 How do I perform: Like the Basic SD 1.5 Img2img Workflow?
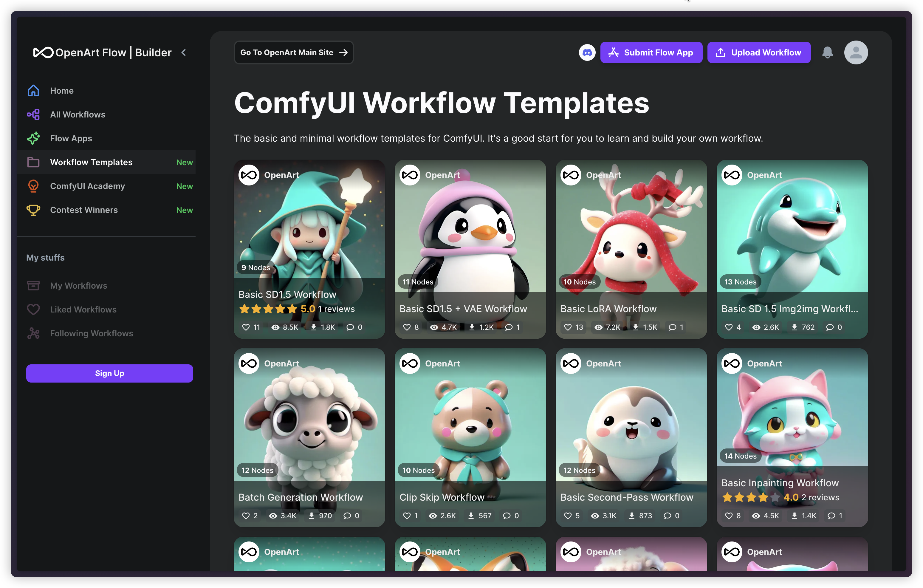[729, 327]
